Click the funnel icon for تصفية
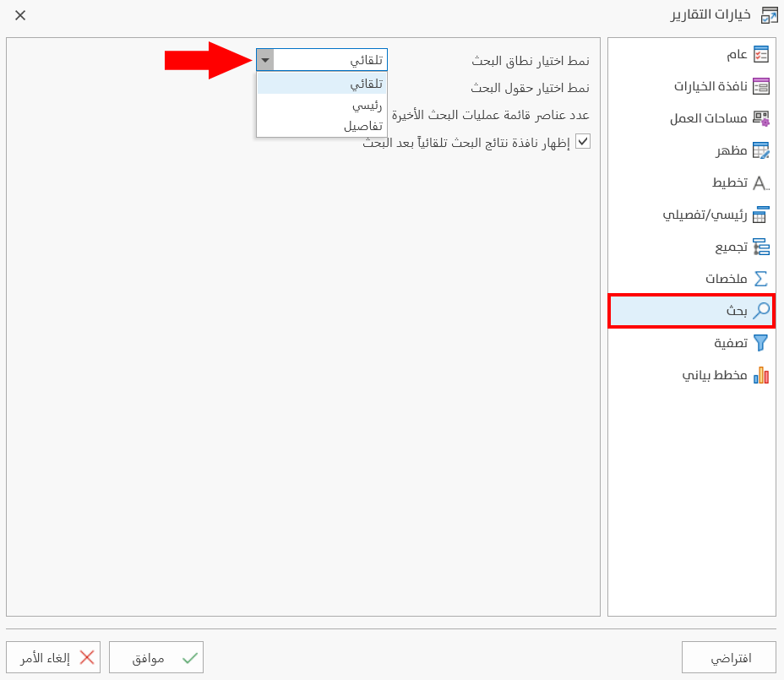Image resolution: width=784 pixels, height=680 pixels. 759,343
